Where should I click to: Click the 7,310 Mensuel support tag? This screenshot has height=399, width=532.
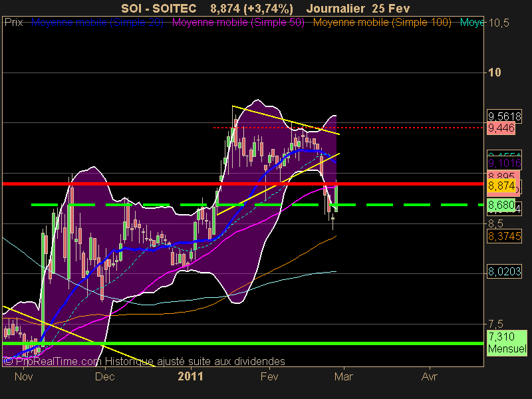[x=507, y=342]
